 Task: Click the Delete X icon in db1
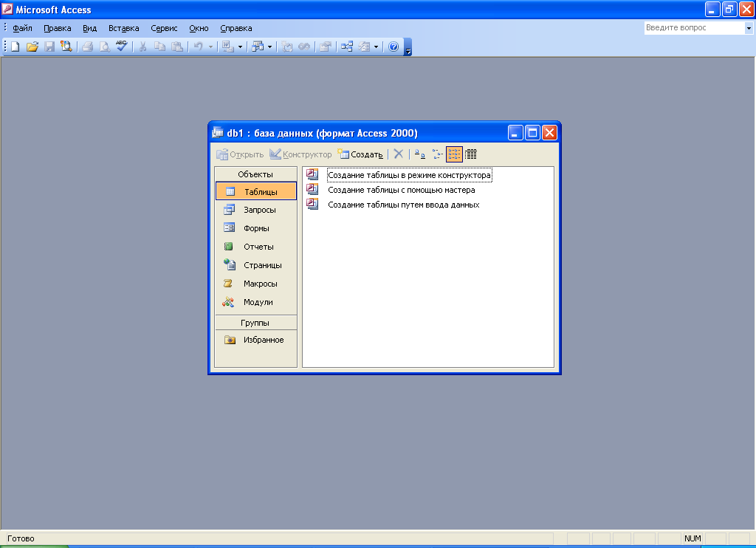[x=398, y=154]
